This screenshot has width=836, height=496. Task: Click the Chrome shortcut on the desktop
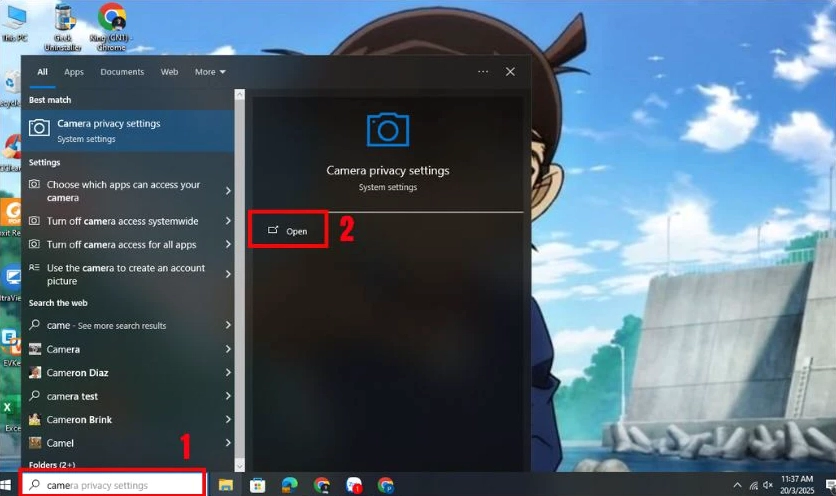coord(112,24)
